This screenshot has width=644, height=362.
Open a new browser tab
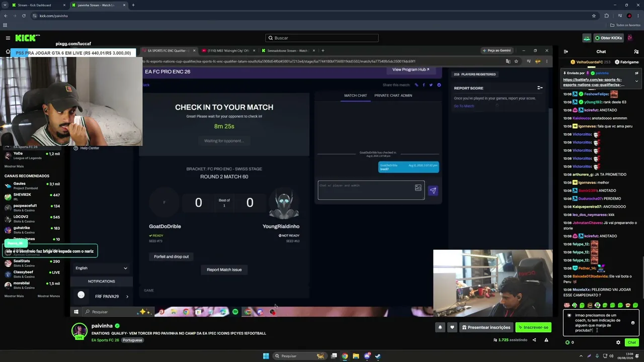click(x=133, y=5)
